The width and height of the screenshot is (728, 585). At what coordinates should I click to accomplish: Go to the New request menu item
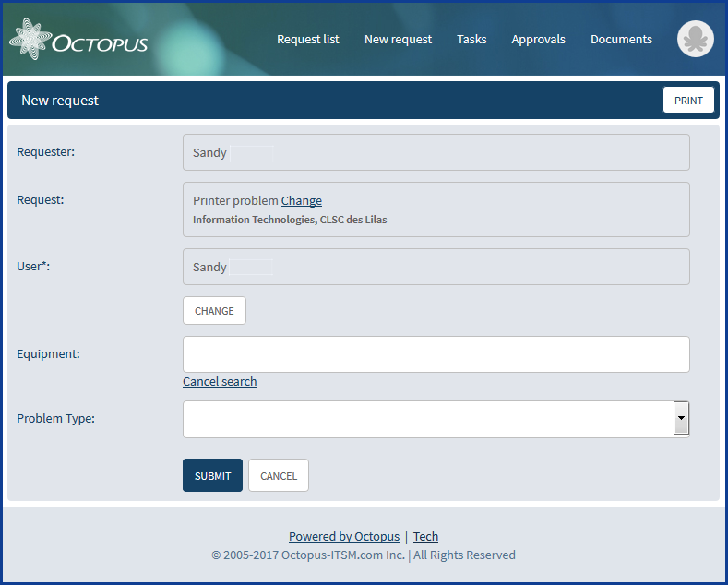pyautogui.click(x=398, y=40)
